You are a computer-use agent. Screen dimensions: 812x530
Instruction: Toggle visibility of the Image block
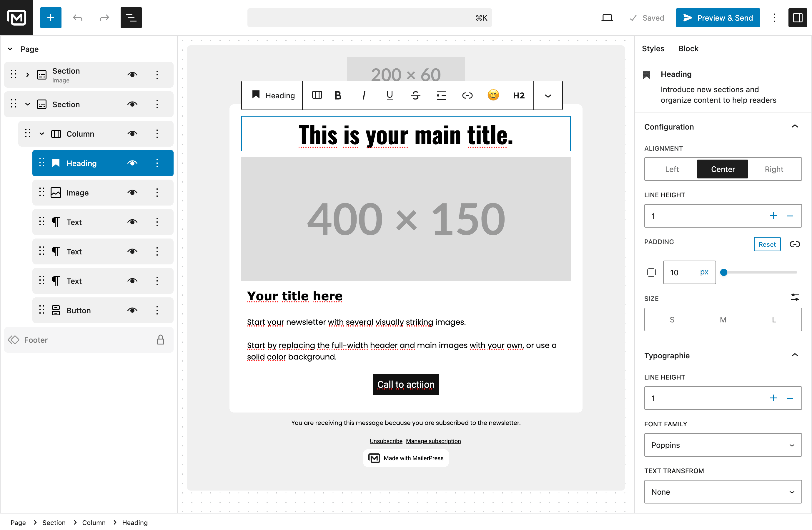[x=132, y=192]
